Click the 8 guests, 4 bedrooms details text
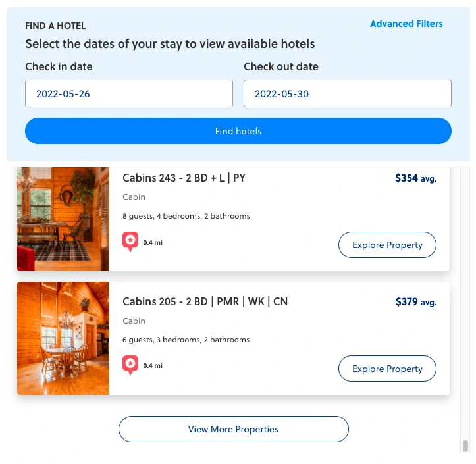 tap(186, 216)
